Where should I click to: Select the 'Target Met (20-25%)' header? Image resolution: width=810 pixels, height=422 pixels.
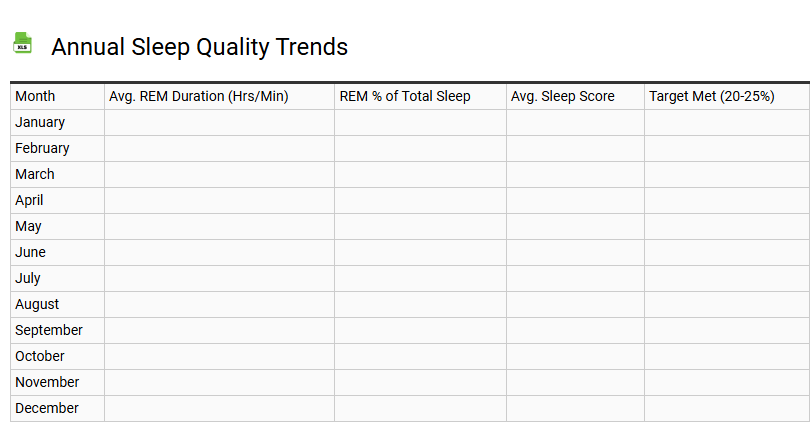tap(711, 96)
